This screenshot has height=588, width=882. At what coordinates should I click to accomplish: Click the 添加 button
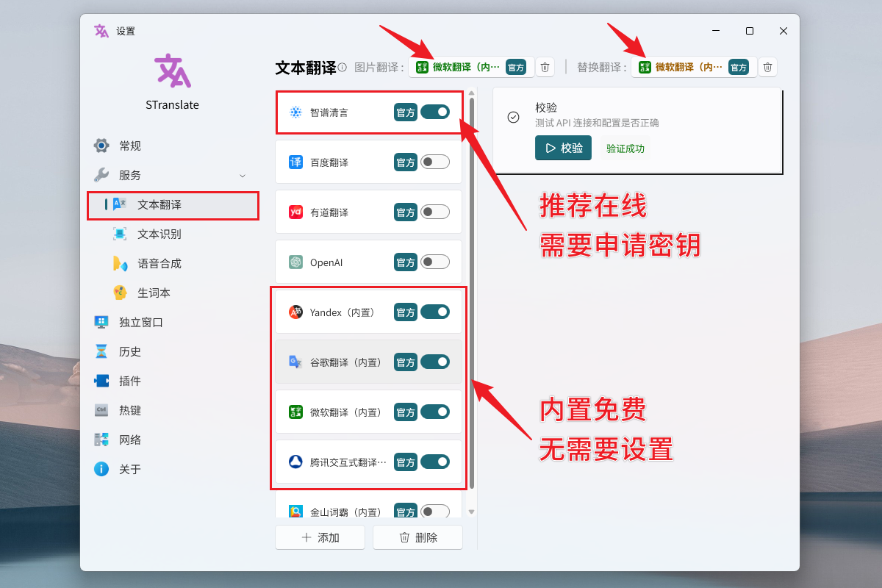[320, 537]
